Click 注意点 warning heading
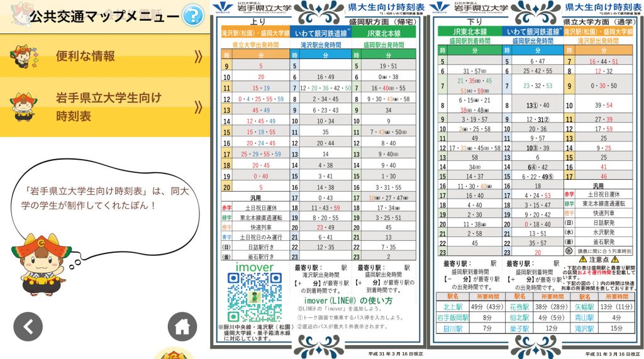Image resolution: width=644 pixels, height=359 pixels. [x=598, y=259]
